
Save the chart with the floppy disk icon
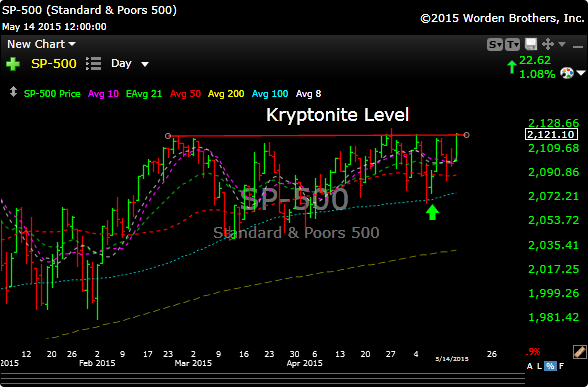531,44
